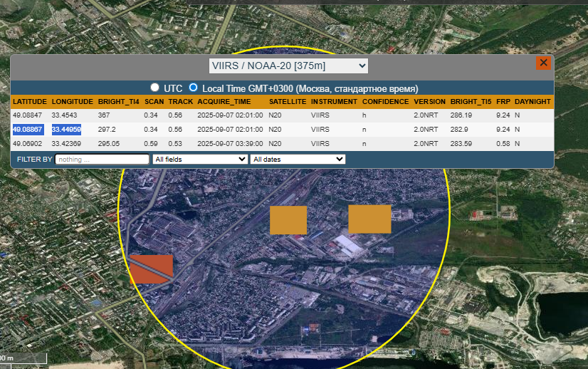Click BRIGHT_TI5 value 282.9
The height and width of the screenshot is (369, 588).
459,130
